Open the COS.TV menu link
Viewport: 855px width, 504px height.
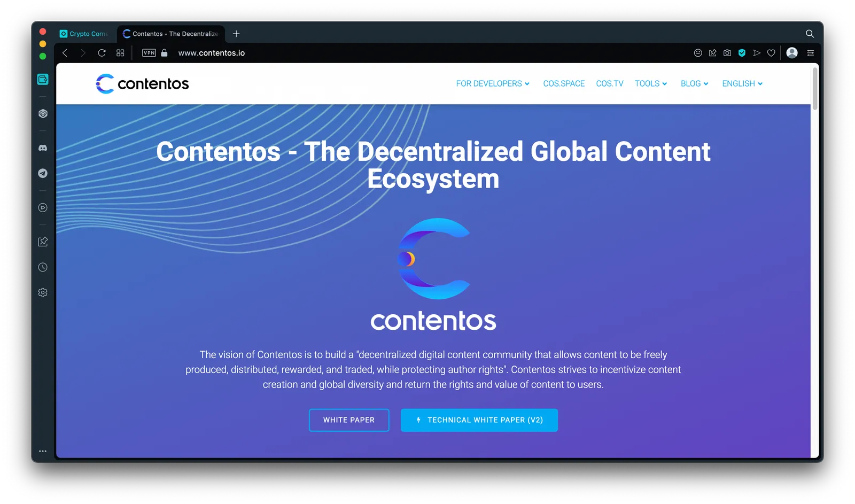pyautogui.click(x=610, y=83)
